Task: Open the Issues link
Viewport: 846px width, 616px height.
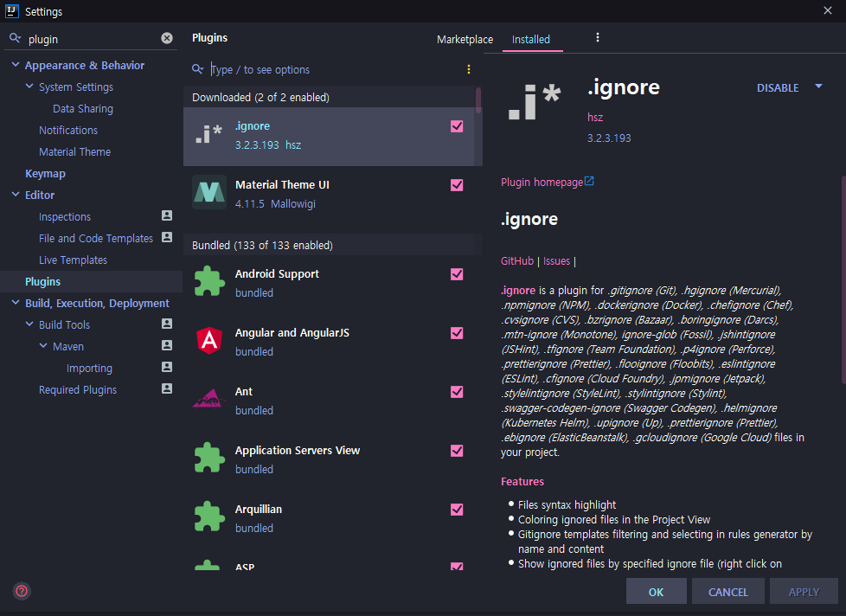Action: pyautogui.click(x=556, y=261)
